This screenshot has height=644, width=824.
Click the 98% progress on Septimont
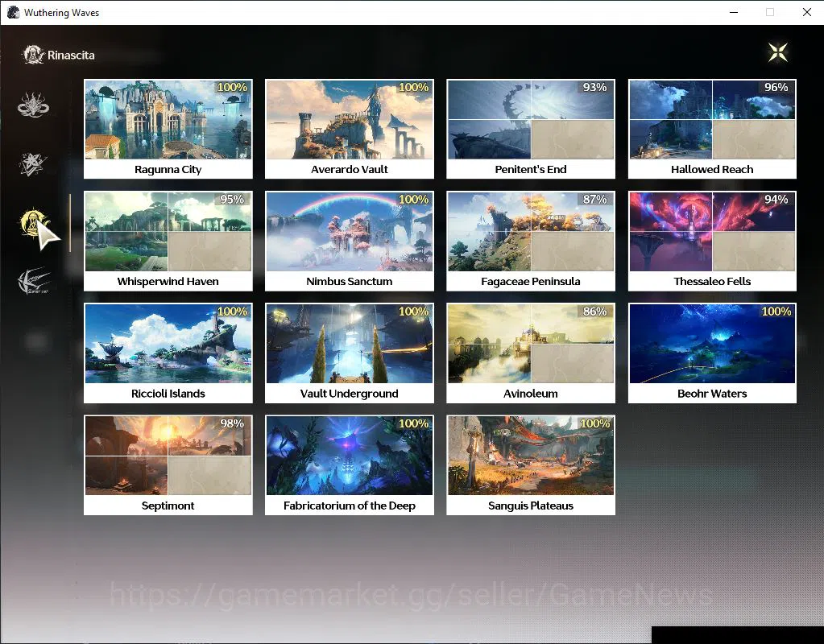click(x=232, y=423)
